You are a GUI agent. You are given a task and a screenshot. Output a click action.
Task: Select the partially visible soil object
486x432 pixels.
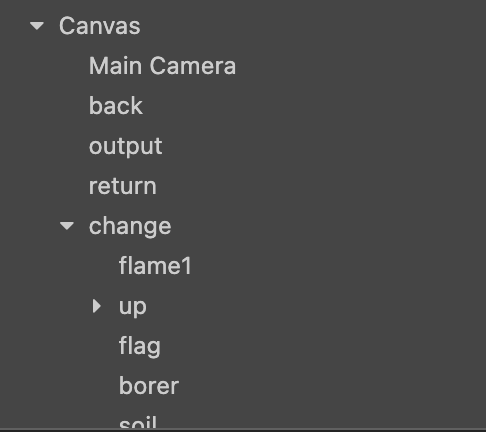(x=138, y=422)
